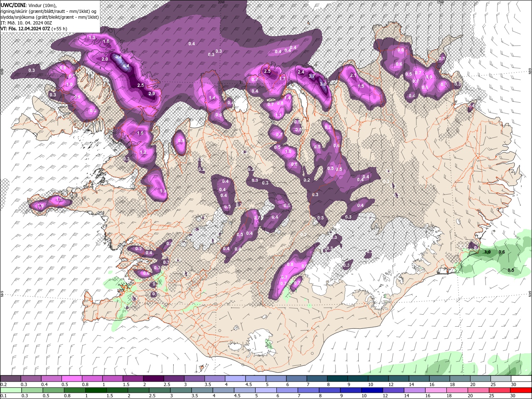Click the top legend swatch between 7 and 8
Image resolution: width=532 pixels, height=399 pixels.
pyautogui.click(x=316, y=379)
